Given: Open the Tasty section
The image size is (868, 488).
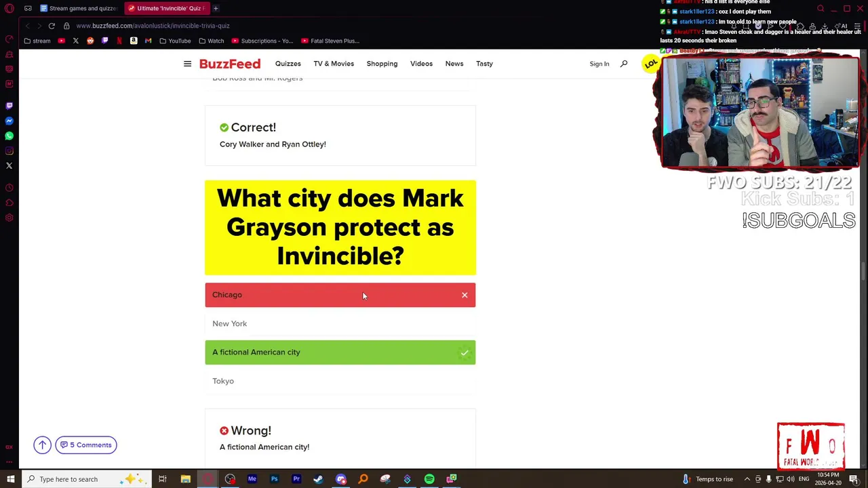Looking at the screenshot, I should [484, 64].
